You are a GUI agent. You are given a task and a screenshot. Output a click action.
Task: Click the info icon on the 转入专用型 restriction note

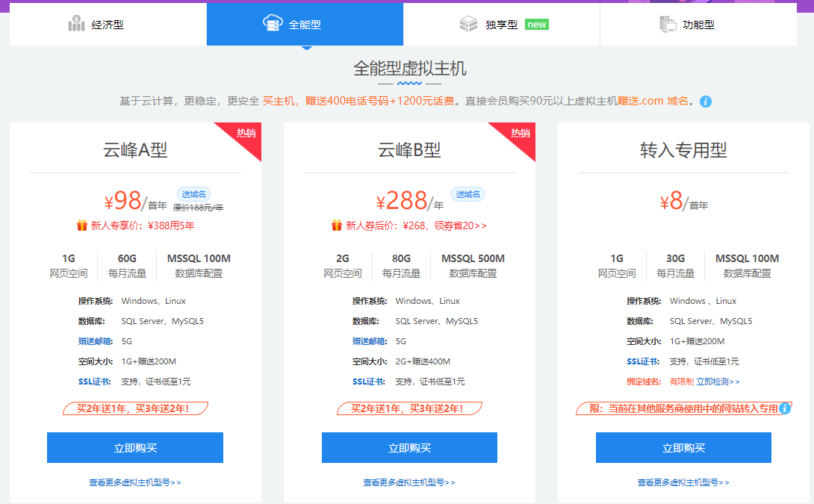[x=785, y=408]
